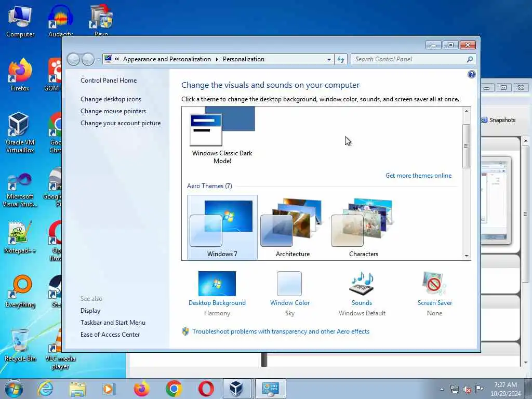Screen dimensions: 532x399
Task: Click the muted volume tray icon
Action: click(x=467, y=390)
